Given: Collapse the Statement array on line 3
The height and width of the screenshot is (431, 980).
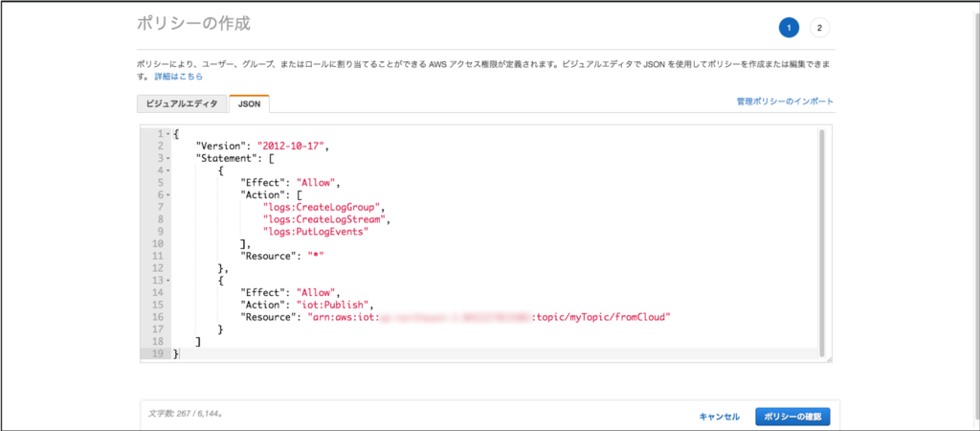Looking at the screenshot, I should click(x=167, y=157).
